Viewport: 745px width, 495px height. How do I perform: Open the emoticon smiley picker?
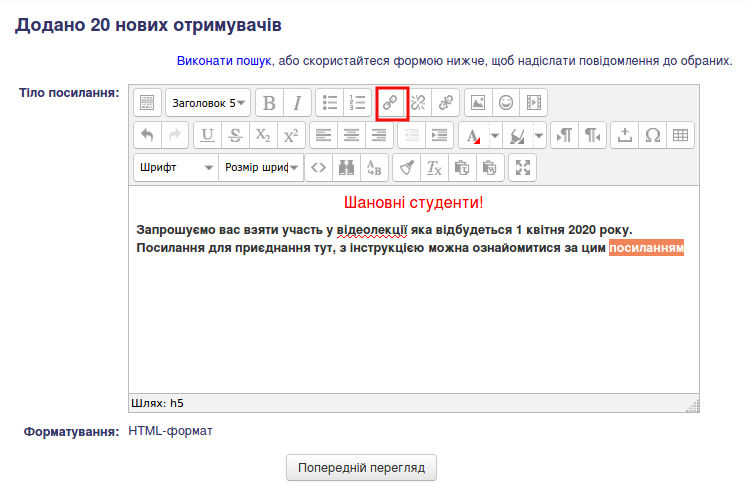coord(506,103)
